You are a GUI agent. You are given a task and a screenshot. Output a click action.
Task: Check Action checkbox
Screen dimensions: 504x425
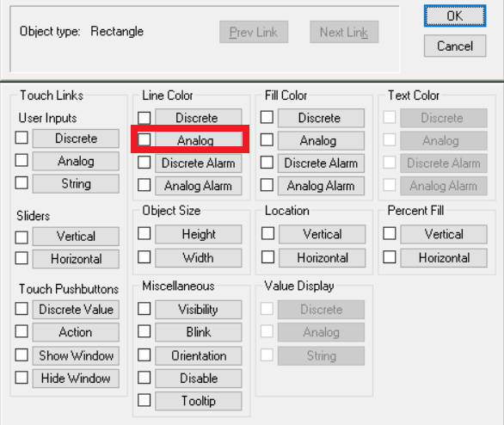pyautogui.click(x=22, y=331)
